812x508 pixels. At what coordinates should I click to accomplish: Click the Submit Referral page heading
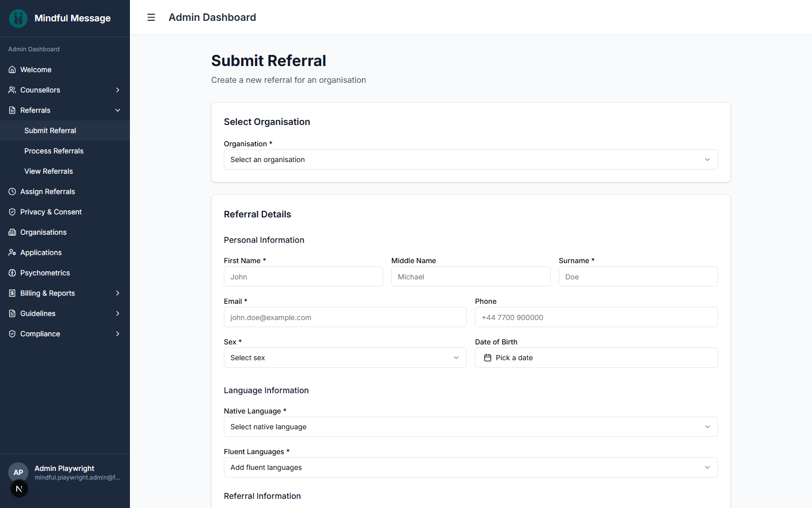[268, 61]
